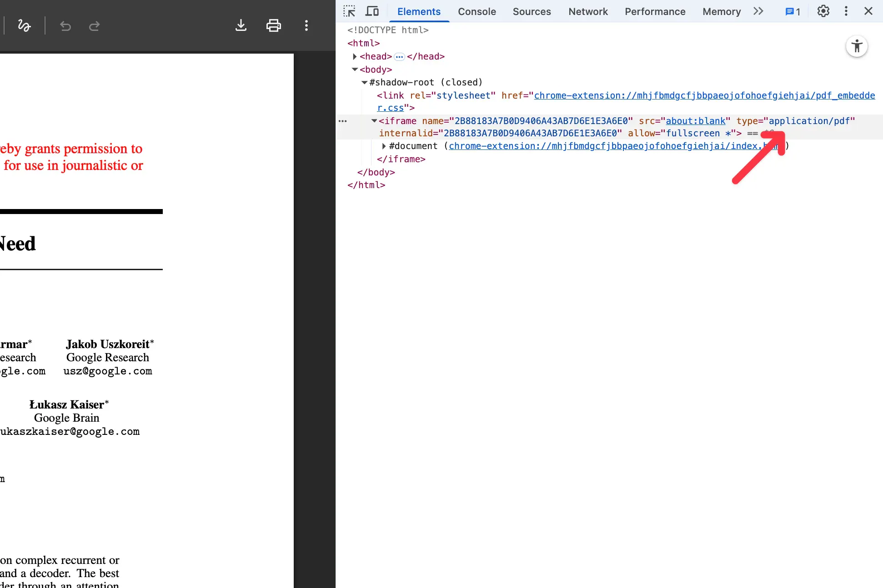
Task: Select the PDF draw annotation tool
Action: (x=24, y=25)
